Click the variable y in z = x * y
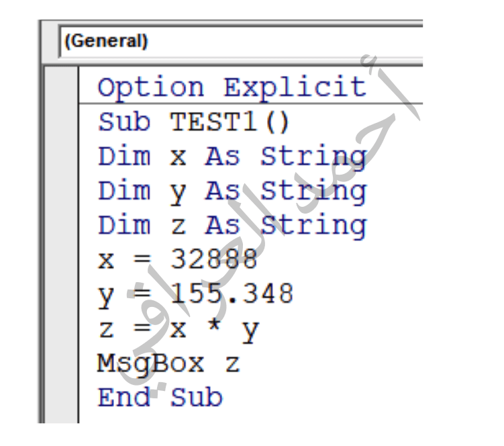Viewport: 504px width, 446px height. pyautogui.click(x=250, y=331)
